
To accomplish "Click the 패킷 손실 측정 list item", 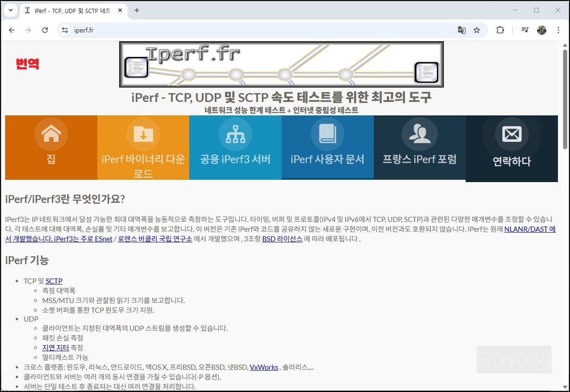I will click(63, 338).
